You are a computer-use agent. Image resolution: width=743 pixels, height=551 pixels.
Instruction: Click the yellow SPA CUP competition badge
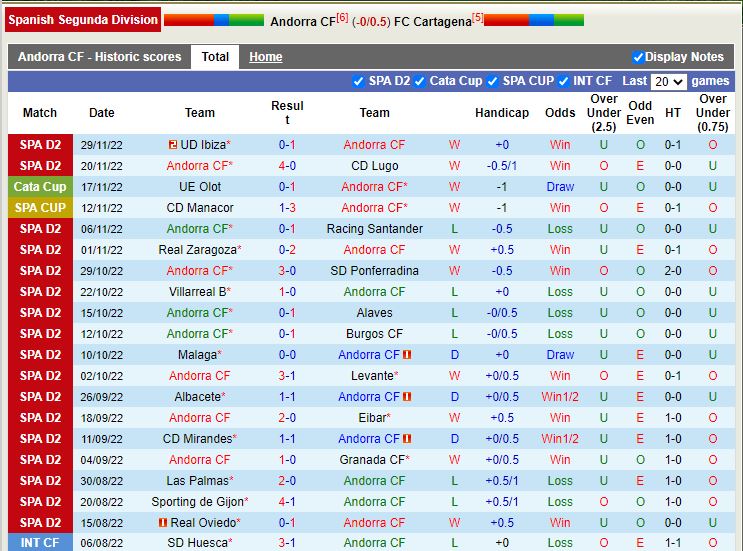pyautogui.click(x=40, y=208)
